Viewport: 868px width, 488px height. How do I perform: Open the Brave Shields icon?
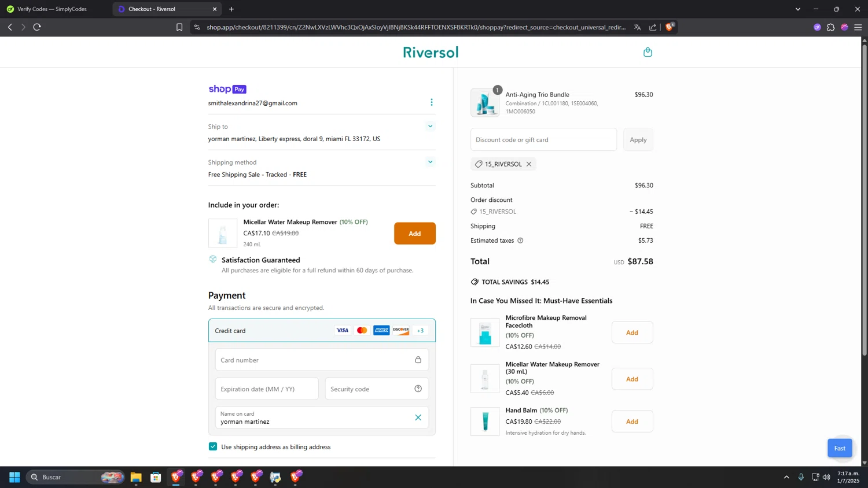(670, 27)
